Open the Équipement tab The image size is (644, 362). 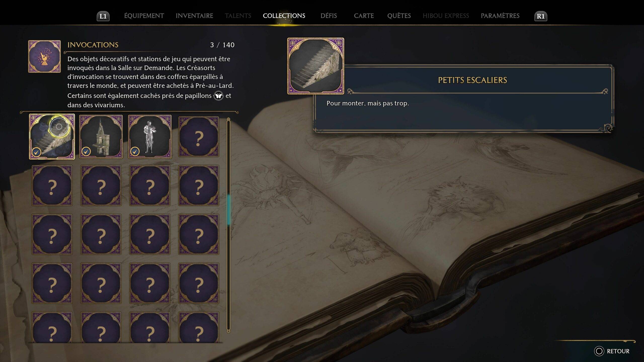coord(144,16)
